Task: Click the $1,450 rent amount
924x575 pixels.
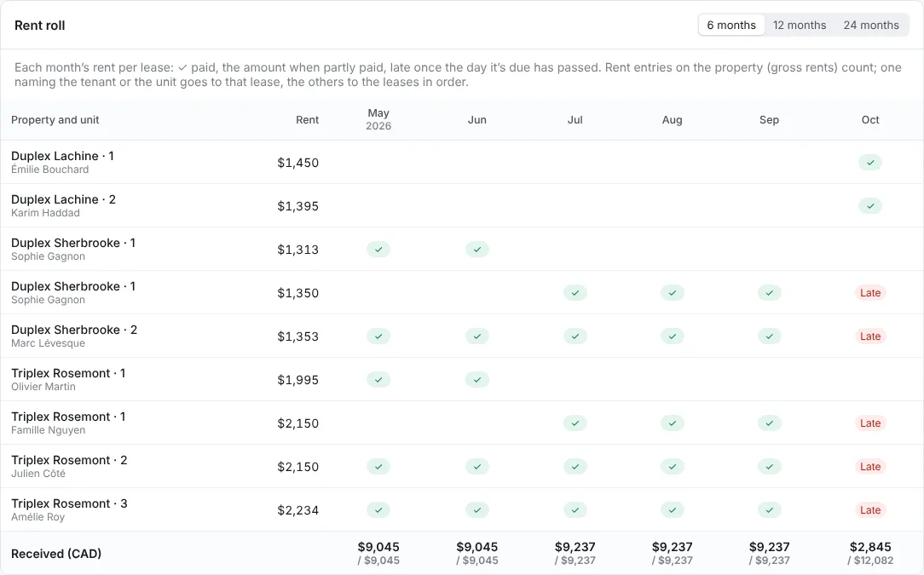Action: pos(298,163)
